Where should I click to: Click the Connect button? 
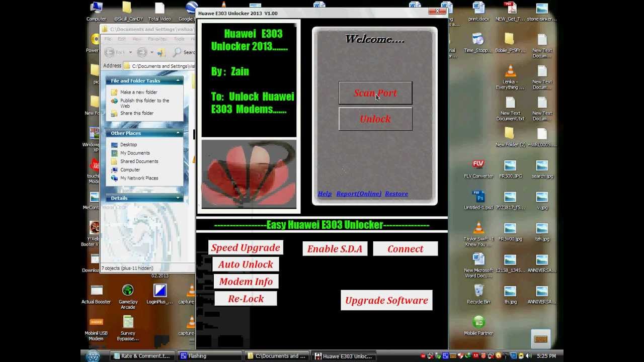point(406,249)
